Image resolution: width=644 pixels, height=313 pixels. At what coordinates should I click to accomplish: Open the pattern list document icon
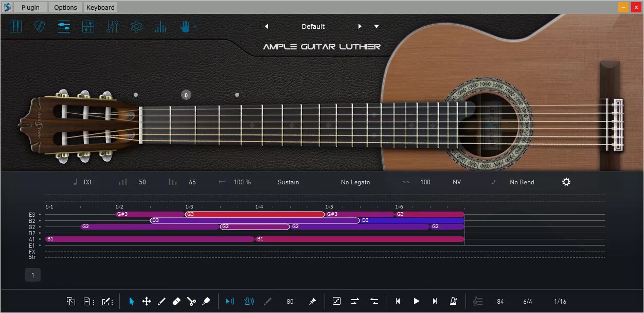(88, 302)
